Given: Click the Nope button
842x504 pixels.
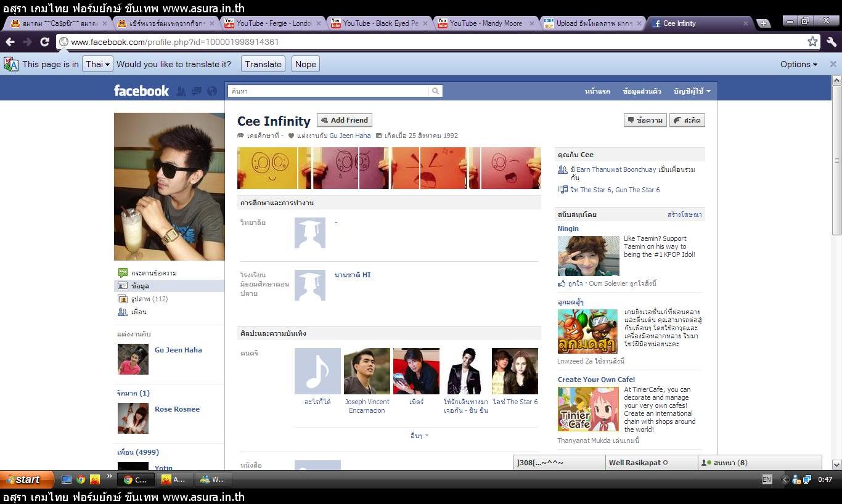Looking at the screenshot, I should point(305,64).
